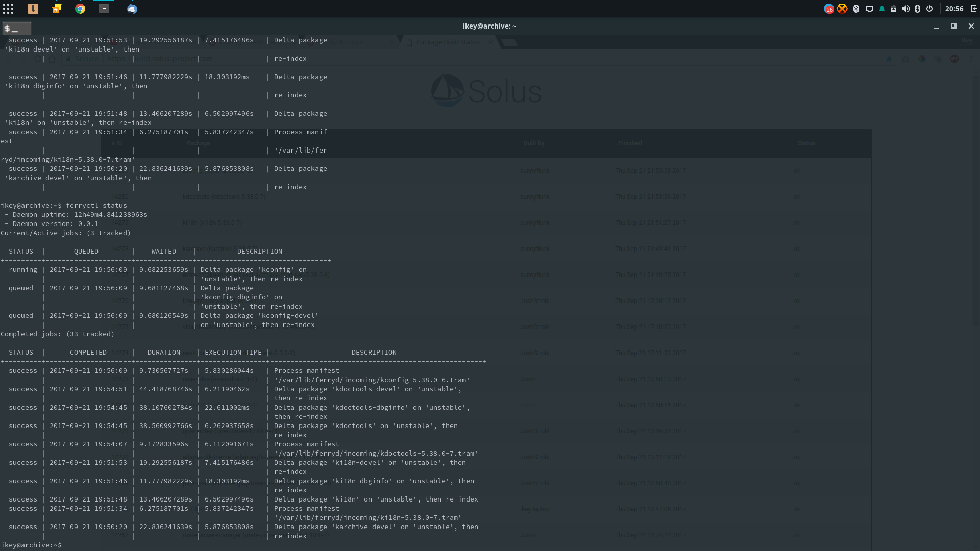Toggle the Raven sidebar arrow at panel edge
The image size is (980, 551).
[974, 9]
